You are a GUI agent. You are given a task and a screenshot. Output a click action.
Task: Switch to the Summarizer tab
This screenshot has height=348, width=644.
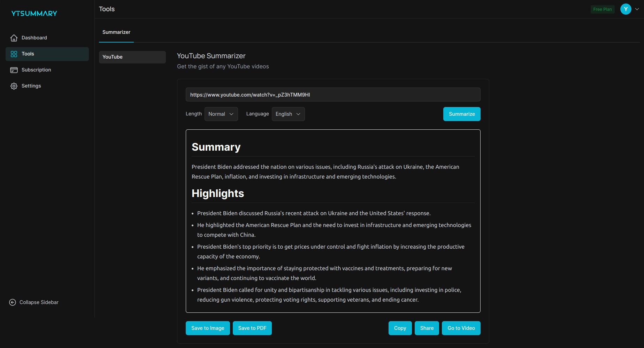coord(116,32)
